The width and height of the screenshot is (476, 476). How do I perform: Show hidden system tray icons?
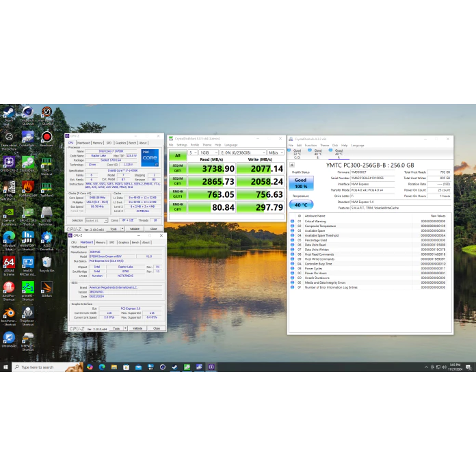(426, 367)
